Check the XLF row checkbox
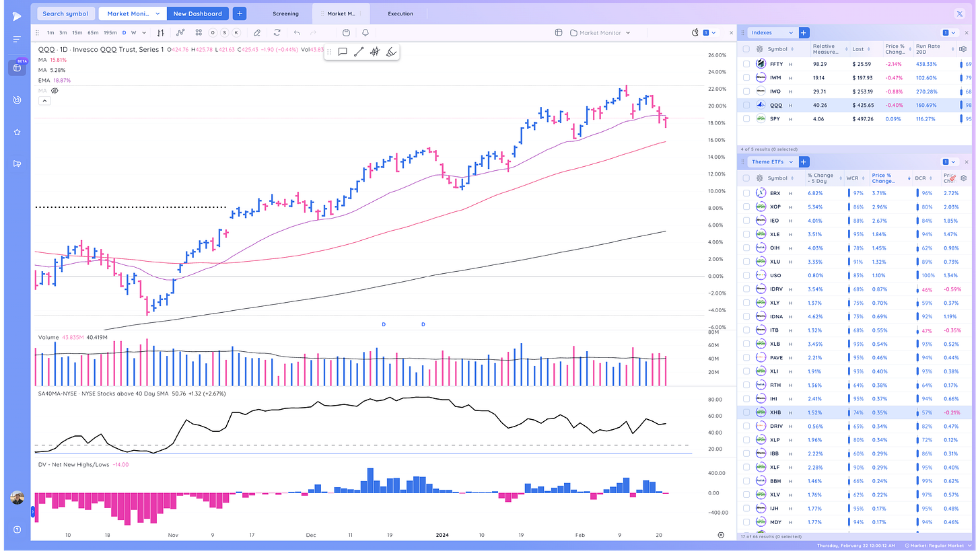 (746, 467)
